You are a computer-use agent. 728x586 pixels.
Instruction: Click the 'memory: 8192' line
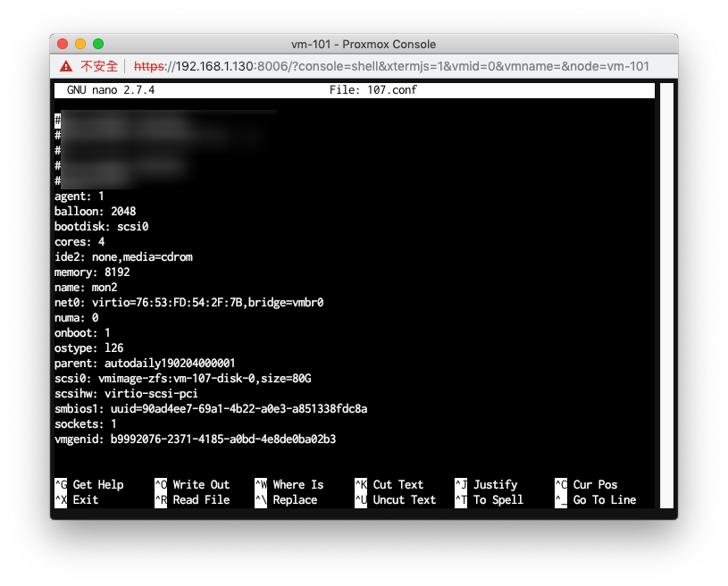pos(92,272)
